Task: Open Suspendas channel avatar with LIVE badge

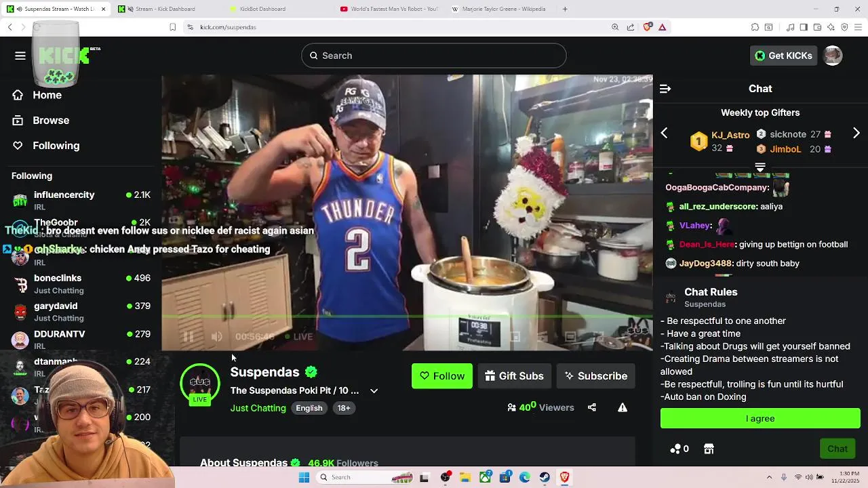Action: click(199, 384)
